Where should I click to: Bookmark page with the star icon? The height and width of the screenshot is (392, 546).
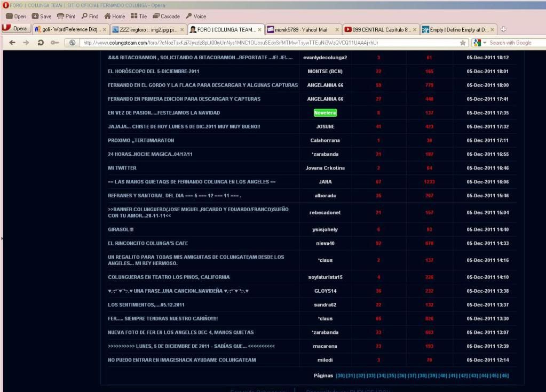(464, 43)
